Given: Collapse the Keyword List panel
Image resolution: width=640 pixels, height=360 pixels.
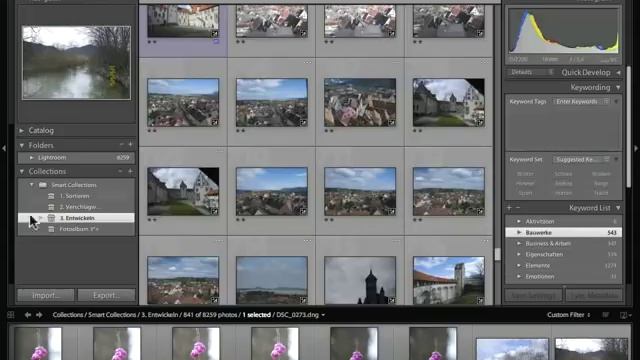Looking at the screenshot, I should pos(618,208).
